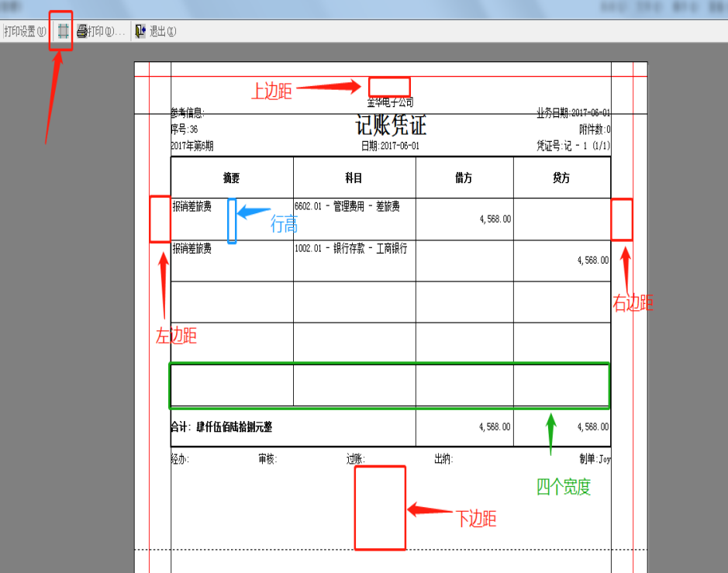Viewport: 728px width, 573px height.
Task: Click 日期:2017-06-01 under the title
Action: coord(390,146)
